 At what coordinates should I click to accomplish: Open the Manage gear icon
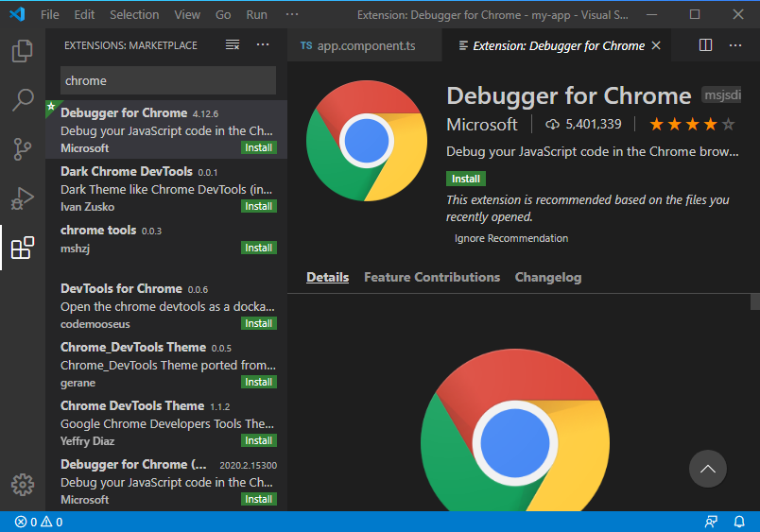(x=23, y=485)
